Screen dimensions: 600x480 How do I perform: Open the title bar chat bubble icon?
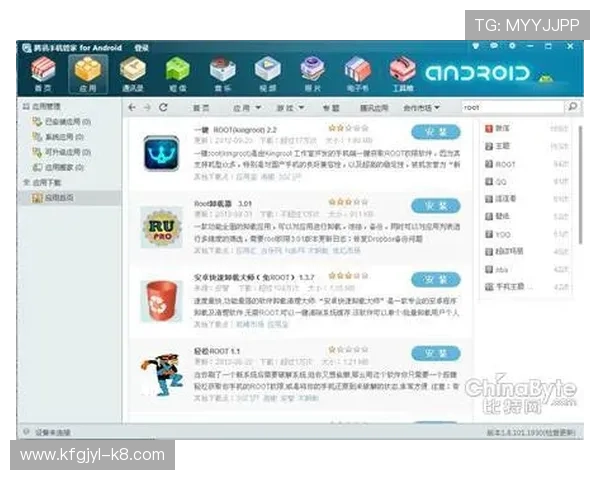pyautogui.click(x=494, y=46)
